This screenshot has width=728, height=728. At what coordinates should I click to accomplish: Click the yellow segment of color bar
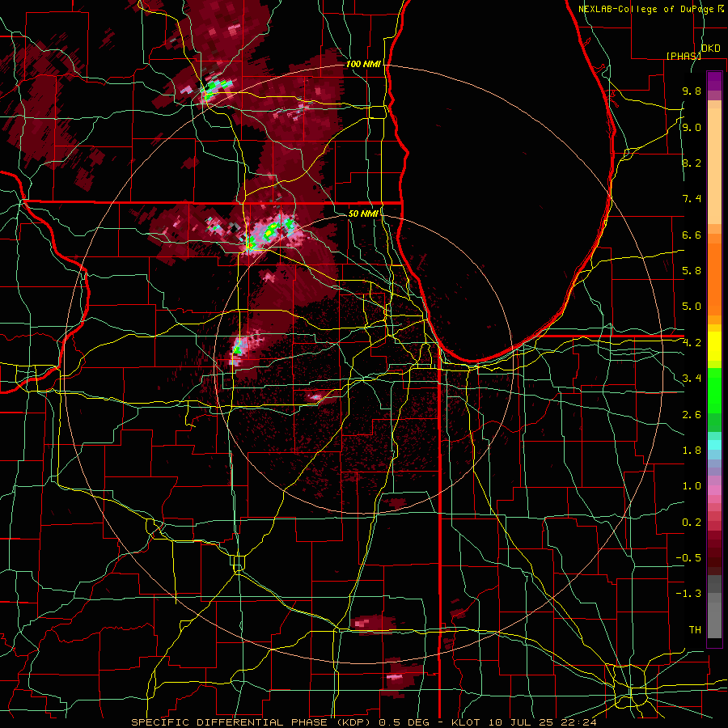[x=714, y=346]
